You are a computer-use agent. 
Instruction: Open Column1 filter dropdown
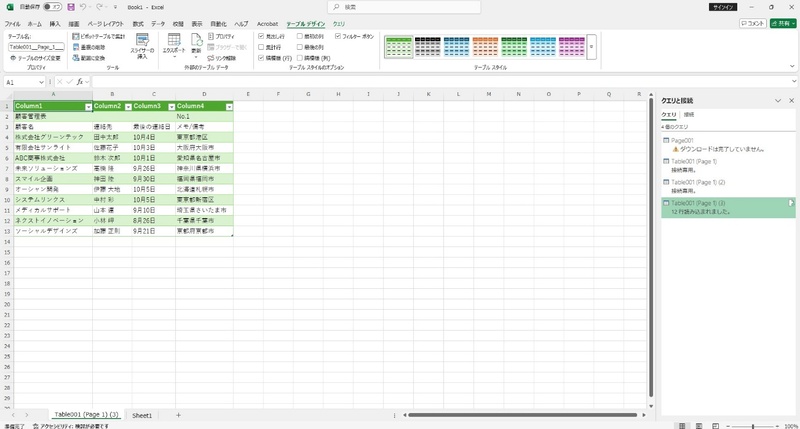point(88,107)
